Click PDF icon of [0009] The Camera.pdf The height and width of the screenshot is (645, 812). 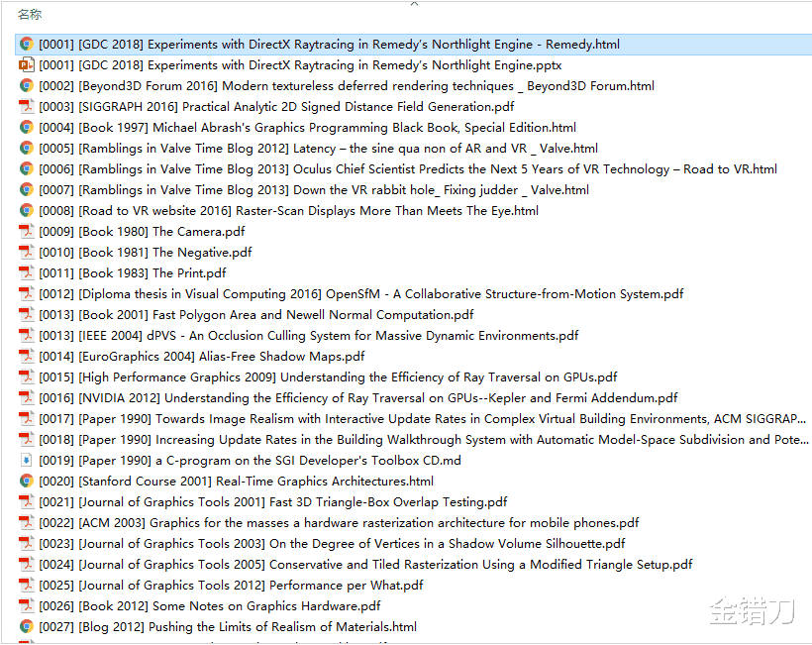pyautogui.click(x=27, y=231)
